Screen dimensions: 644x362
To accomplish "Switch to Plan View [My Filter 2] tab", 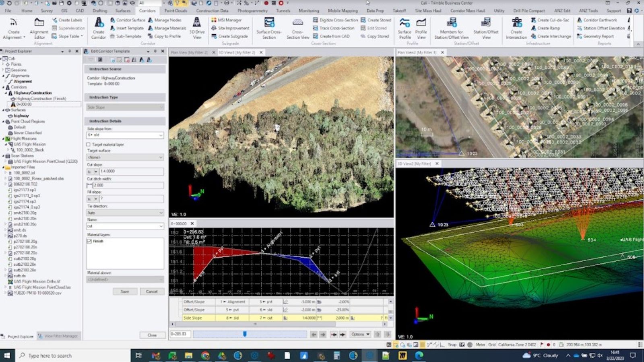I will coord(189,52).
